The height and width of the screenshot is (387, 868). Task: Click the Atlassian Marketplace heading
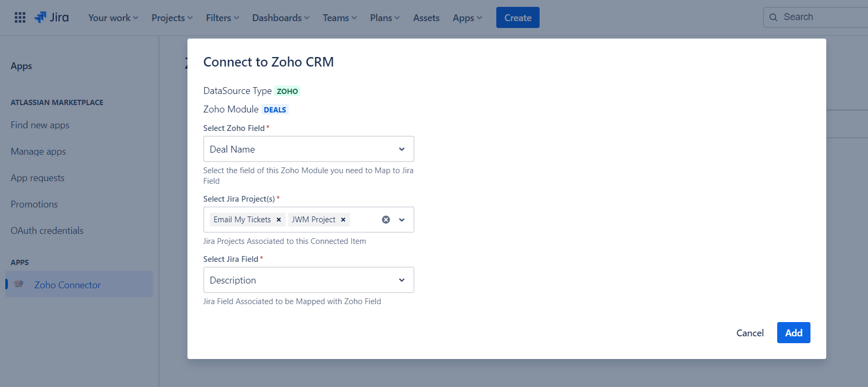point(57,102)
